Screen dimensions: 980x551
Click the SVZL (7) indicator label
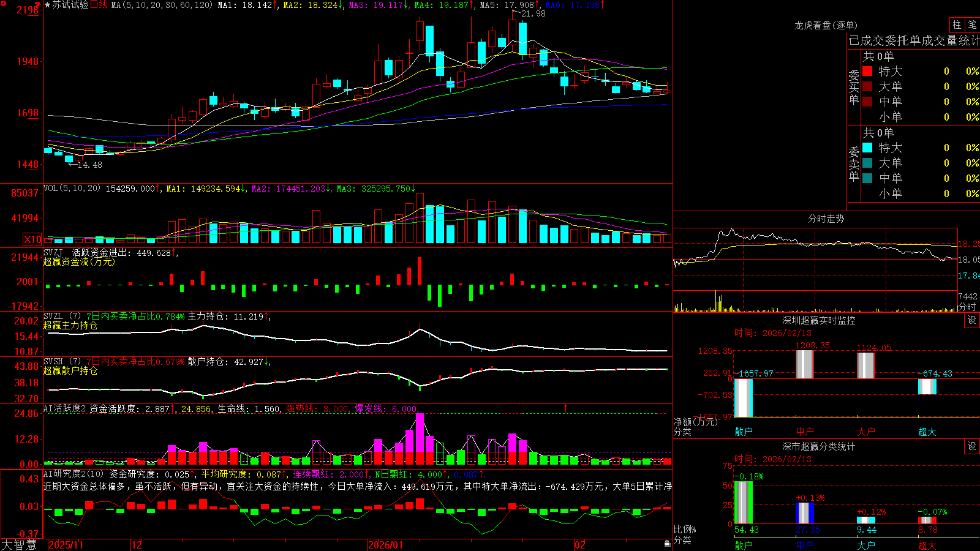(x=62, y=317)
